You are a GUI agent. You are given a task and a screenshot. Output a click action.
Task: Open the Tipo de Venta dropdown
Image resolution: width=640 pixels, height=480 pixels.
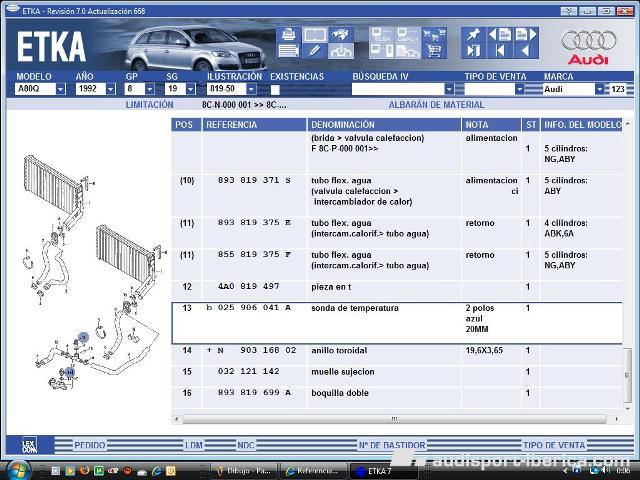coord(519,89)
